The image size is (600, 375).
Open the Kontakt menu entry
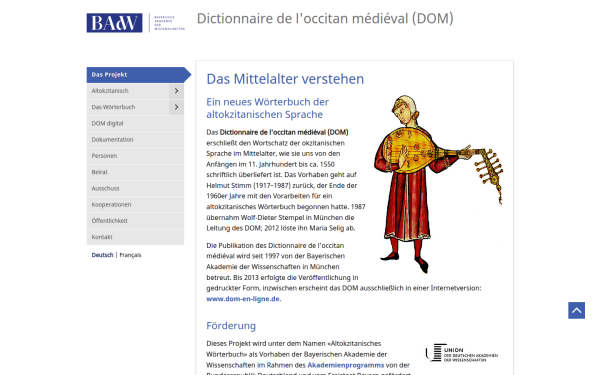click(135, 237)
